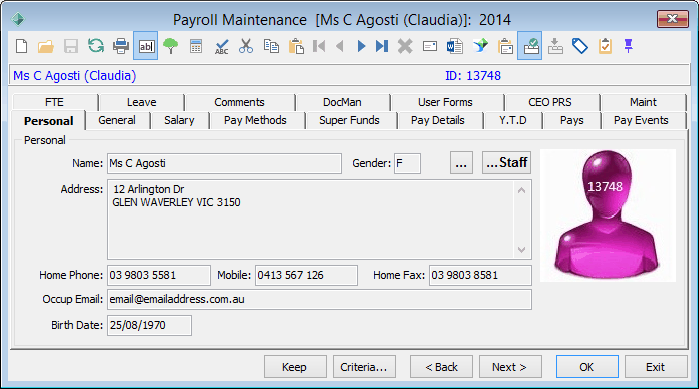
Task: Click the Cut scissors icon
Action: (246, 46)
